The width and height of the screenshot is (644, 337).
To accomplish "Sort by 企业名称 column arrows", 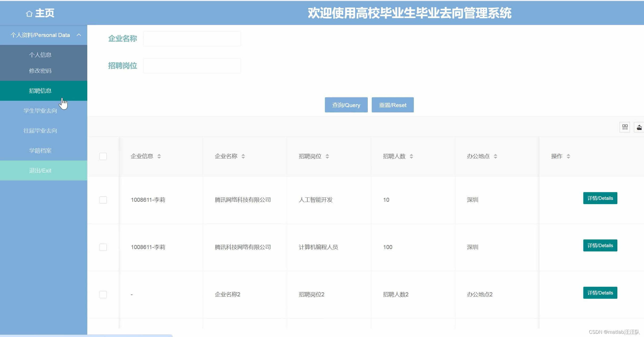I will (x=243, y=156).
